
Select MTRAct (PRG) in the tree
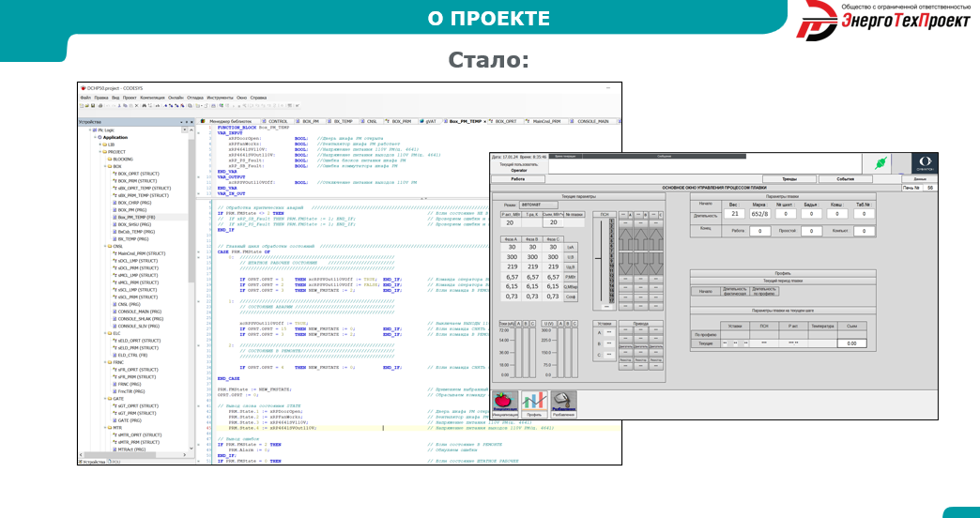[x=130, y=449]
